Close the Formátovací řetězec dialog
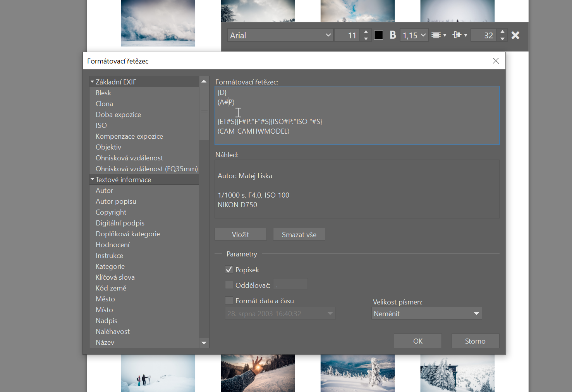572x392 pixels. [x=496, y=61]
